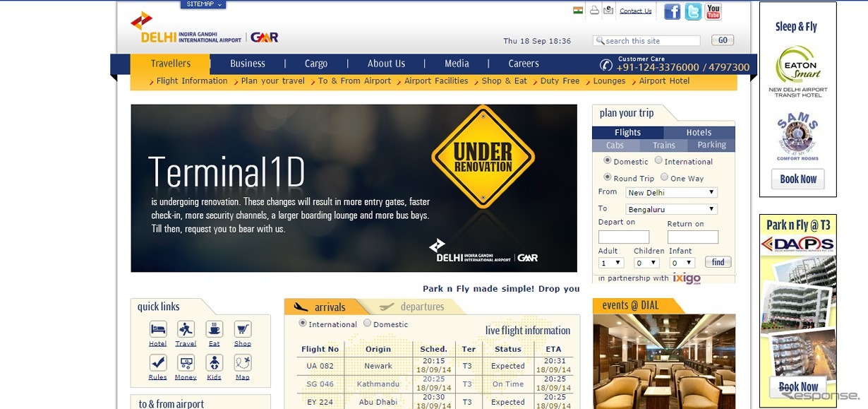Open the airport's YouTube channel

pos(713,11)
